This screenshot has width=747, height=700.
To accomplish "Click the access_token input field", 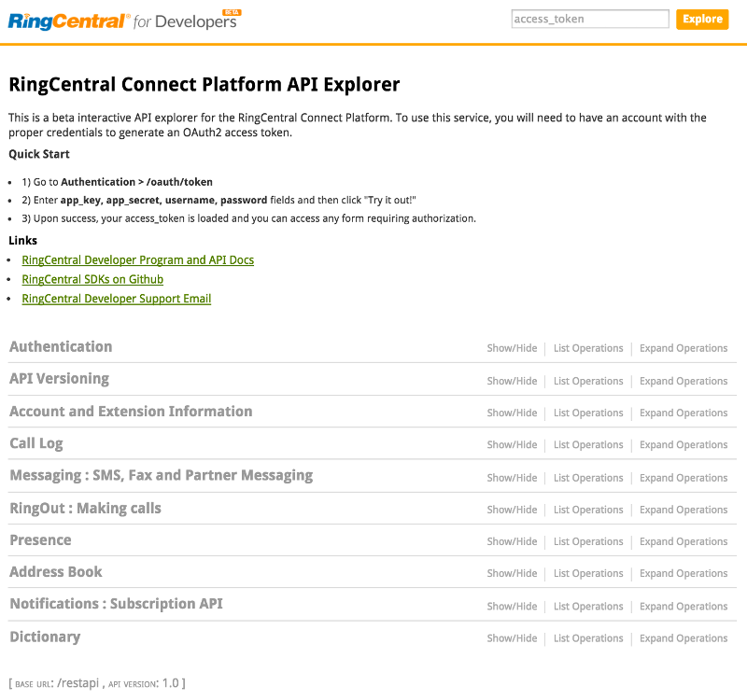I will (x=590, y=19).
